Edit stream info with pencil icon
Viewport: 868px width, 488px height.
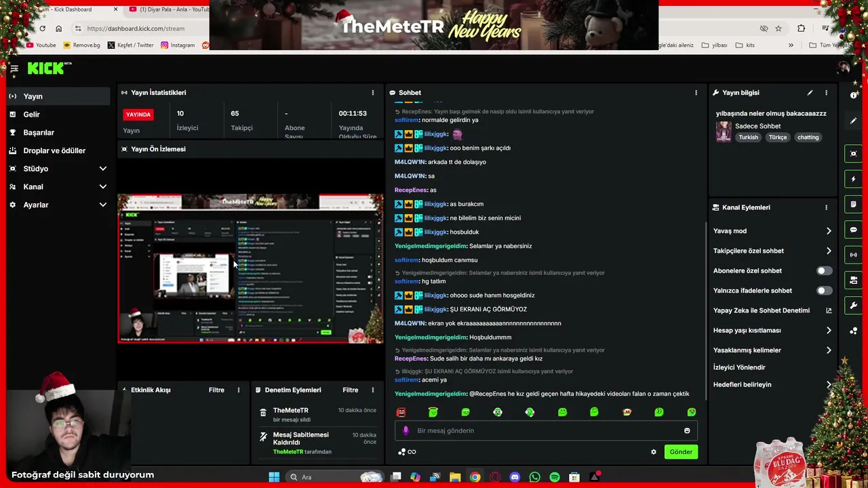[810, 93]
